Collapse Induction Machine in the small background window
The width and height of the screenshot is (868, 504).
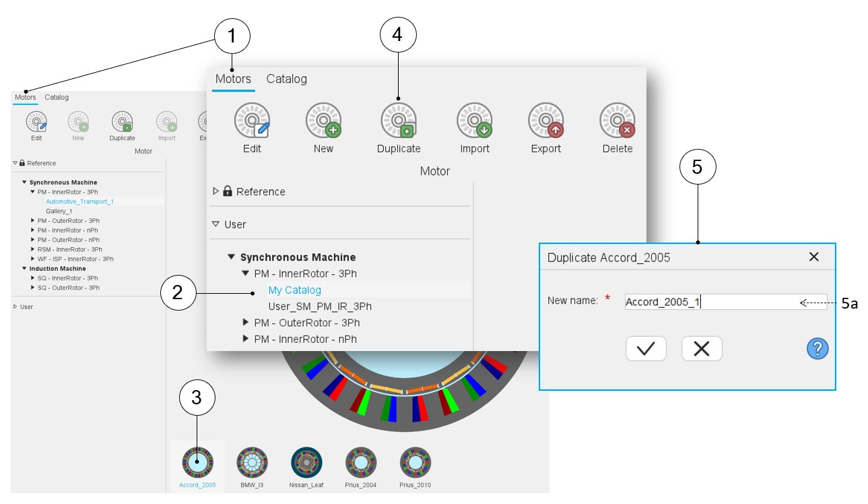tap(24, 269)
